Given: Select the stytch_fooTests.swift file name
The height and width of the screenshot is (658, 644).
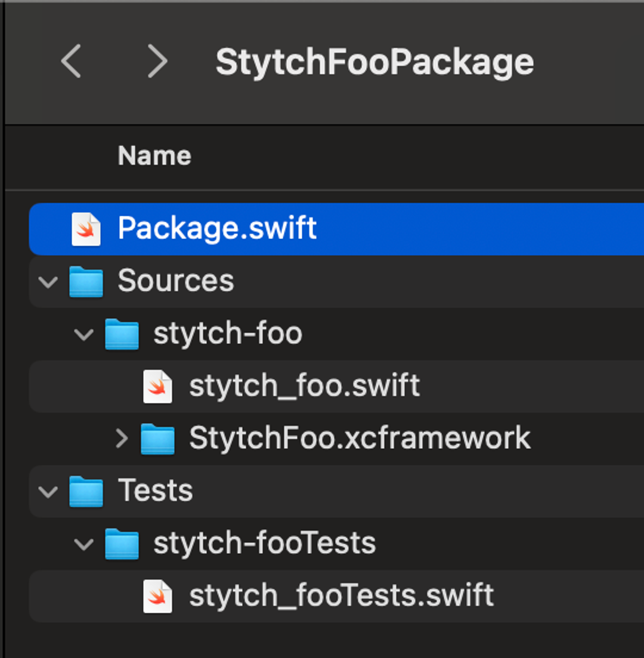Looking at the screenshot, I should (x=341, y=596).
